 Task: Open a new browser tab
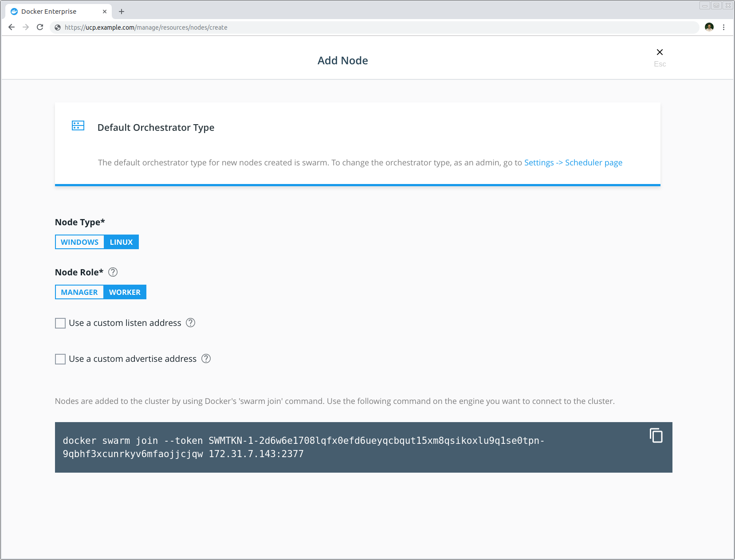[121, 11]
